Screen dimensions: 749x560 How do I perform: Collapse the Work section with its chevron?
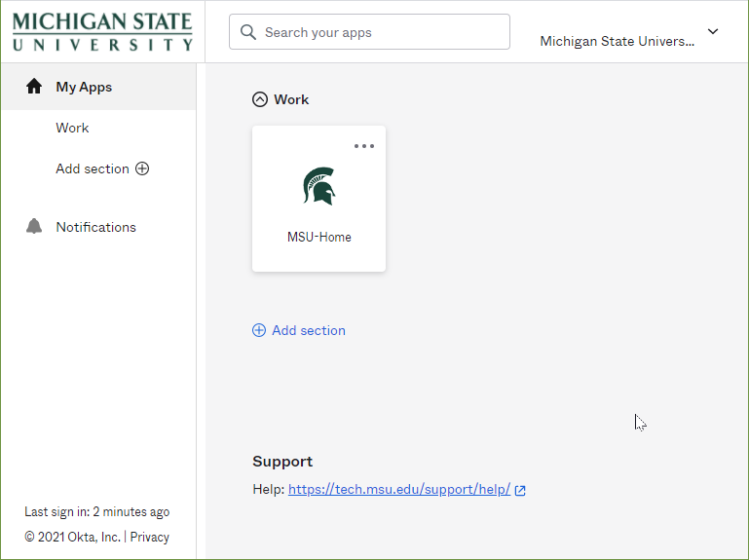pyautogui.click(x=260, y=99)
